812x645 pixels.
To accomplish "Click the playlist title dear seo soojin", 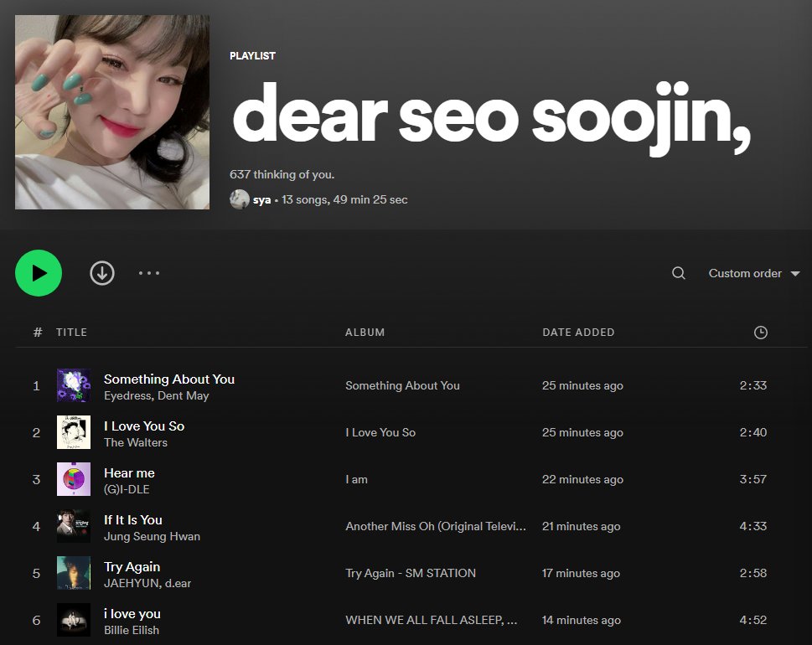I will (491, 119).
